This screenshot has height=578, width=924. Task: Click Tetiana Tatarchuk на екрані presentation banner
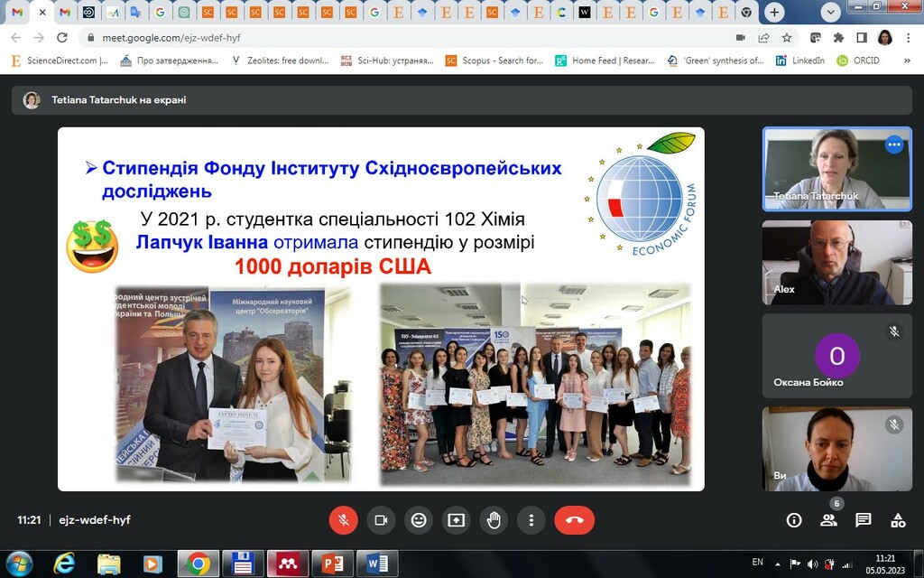461,100
